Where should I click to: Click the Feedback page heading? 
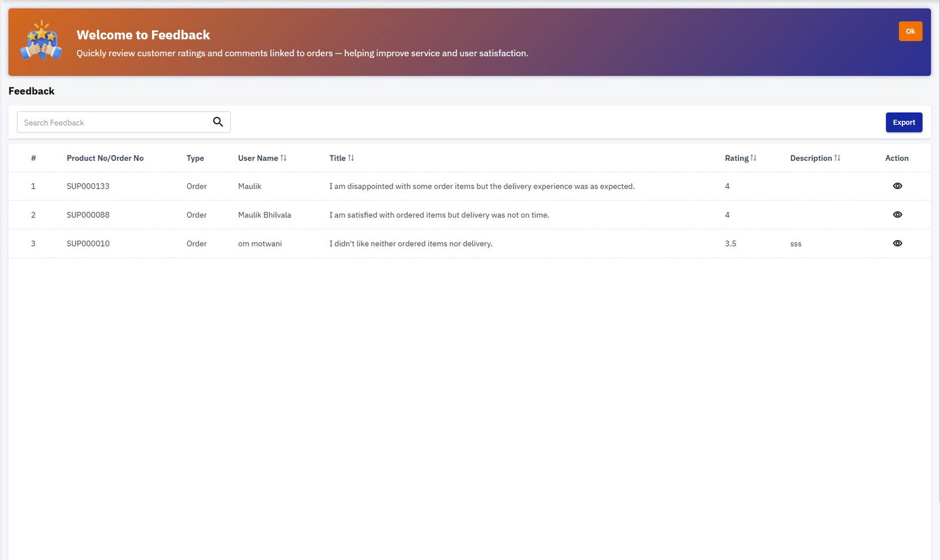[31, 91]
